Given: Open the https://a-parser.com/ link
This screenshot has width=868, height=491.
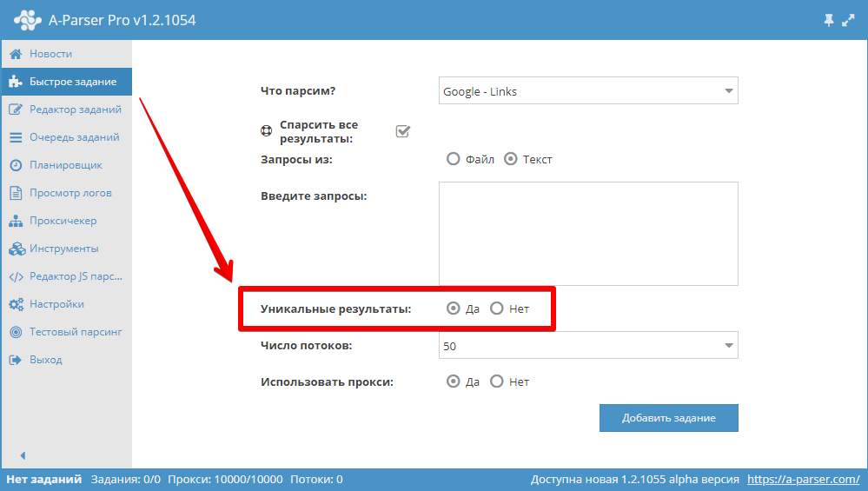Looking at the screenshot, I should 803,480.
